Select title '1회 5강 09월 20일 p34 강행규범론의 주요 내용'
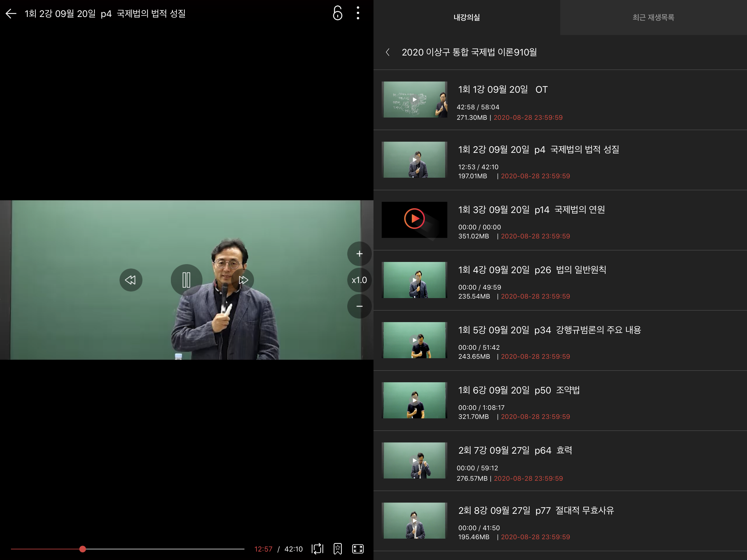The width and height of the screenshot is (747, 560). point(549,330)
